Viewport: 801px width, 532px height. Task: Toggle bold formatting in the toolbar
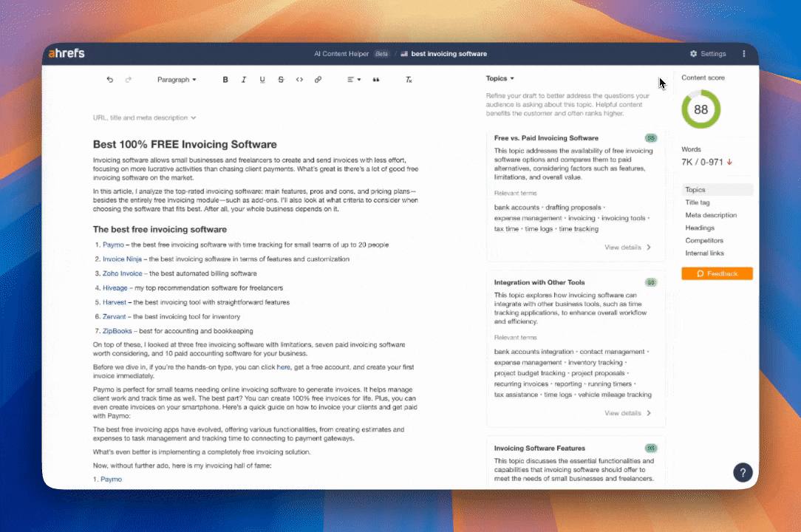point(225,79)
